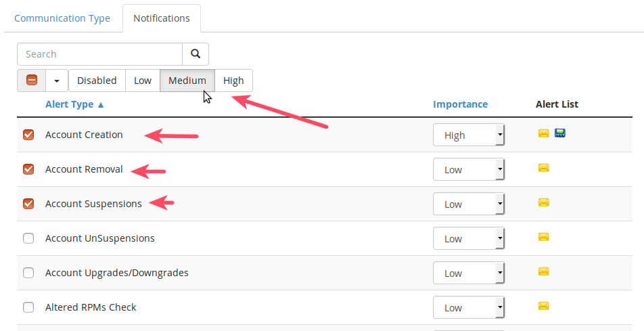The height and width of the screenshot is (331, 644).
Task: Click the search magnifier icon button
Action: (x=195, y=54)
